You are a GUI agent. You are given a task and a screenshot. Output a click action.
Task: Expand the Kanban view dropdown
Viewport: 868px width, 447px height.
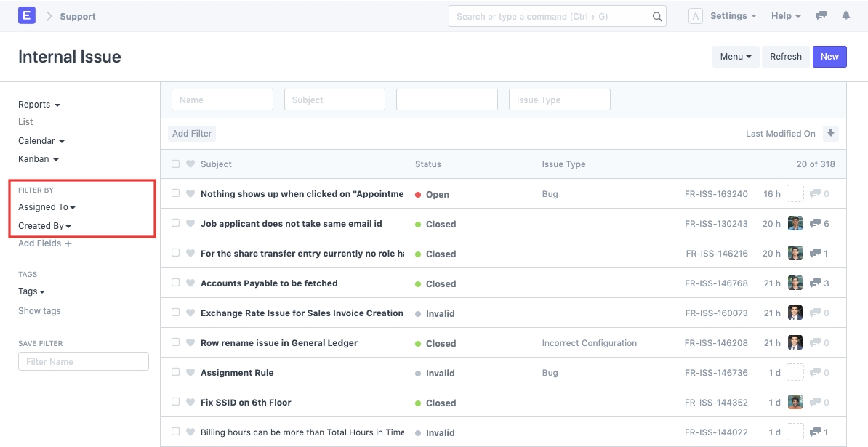[x=38, y=159]
